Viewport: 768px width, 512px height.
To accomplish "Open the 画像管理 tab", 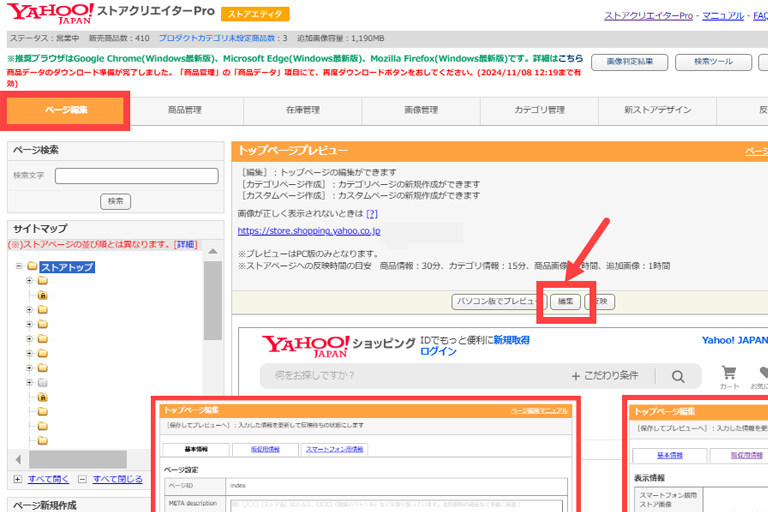I will tap(421, 110).
